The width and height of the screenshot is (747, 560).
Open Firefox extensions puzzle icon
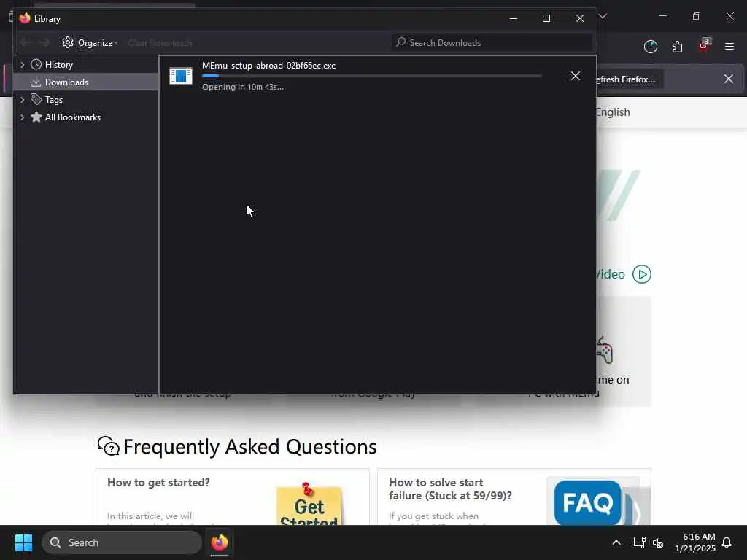[677, 47]
